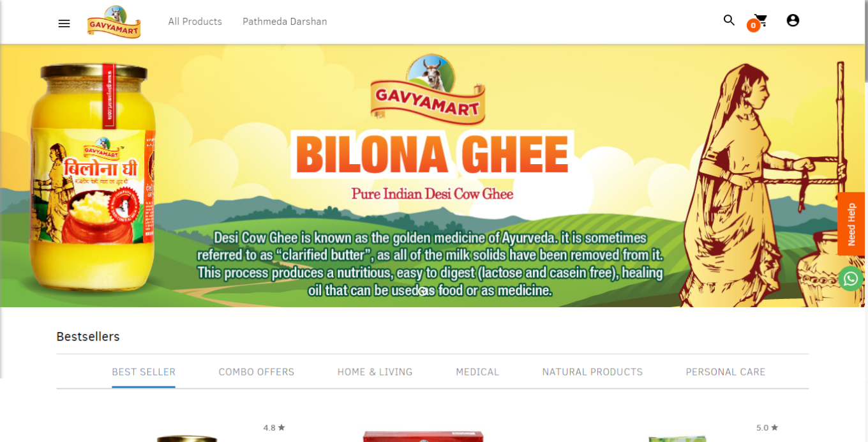Click the Bilona Ghee jar image
The image size is (868, 442).
(93, 177)
